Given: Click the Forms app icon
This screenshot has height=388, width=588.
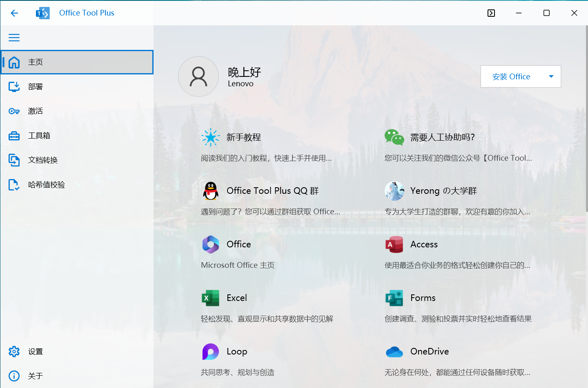Looking at the screenshot, I should pos(394,298).
